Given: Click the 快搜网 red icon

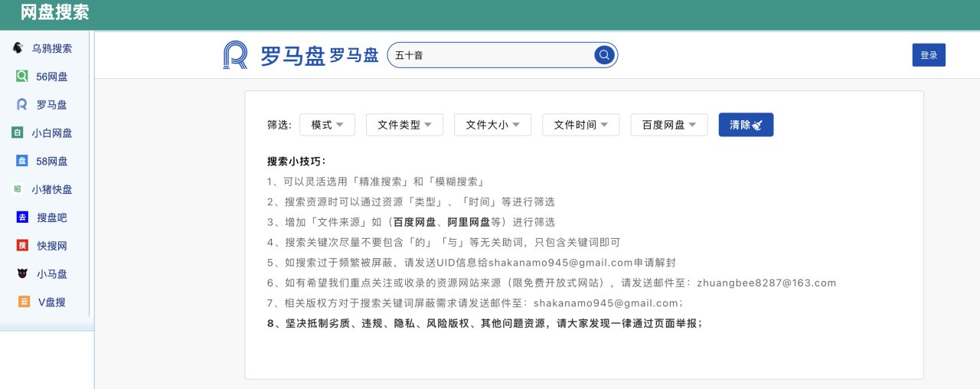Looking at the screenshot, I should 22,246.
